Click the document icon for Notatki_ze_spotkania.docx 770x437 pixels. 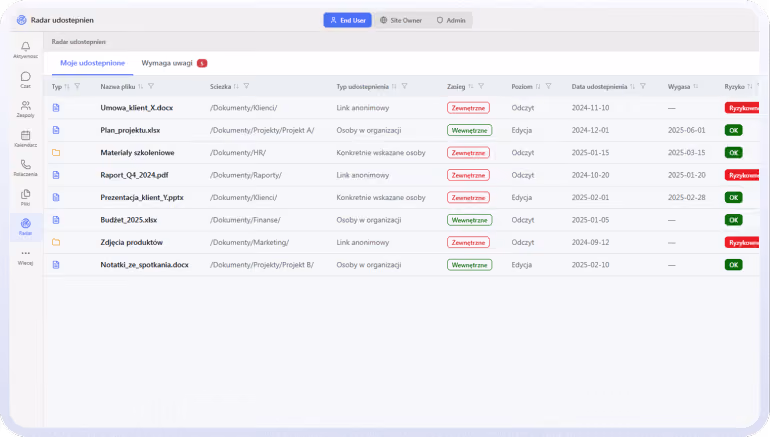click(x=56, y=265)
